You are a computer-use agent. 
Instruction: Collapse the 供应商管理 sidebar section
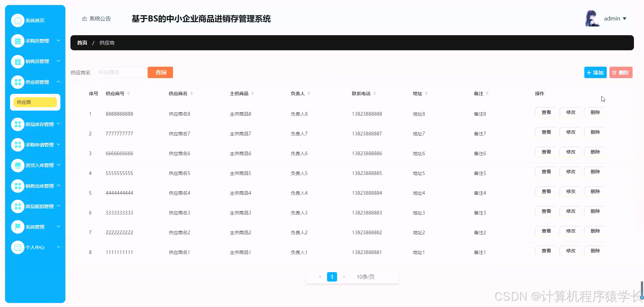point(58,82)
